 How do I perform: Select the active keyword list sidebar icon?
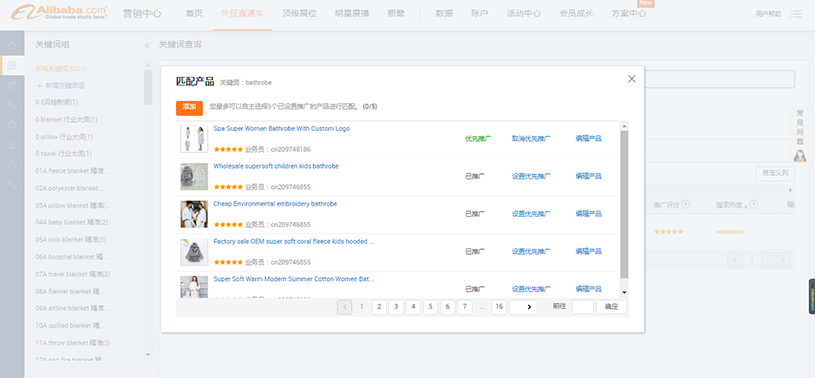(x=12, y=66)
